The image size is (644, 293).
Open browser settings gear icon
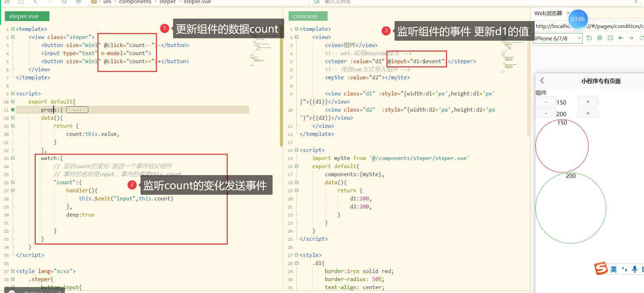point(600,38)
